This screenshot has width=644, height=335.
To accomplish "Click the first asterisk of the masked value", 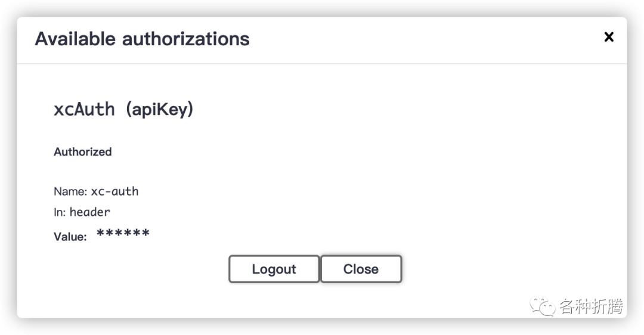I will click(101, 232).
